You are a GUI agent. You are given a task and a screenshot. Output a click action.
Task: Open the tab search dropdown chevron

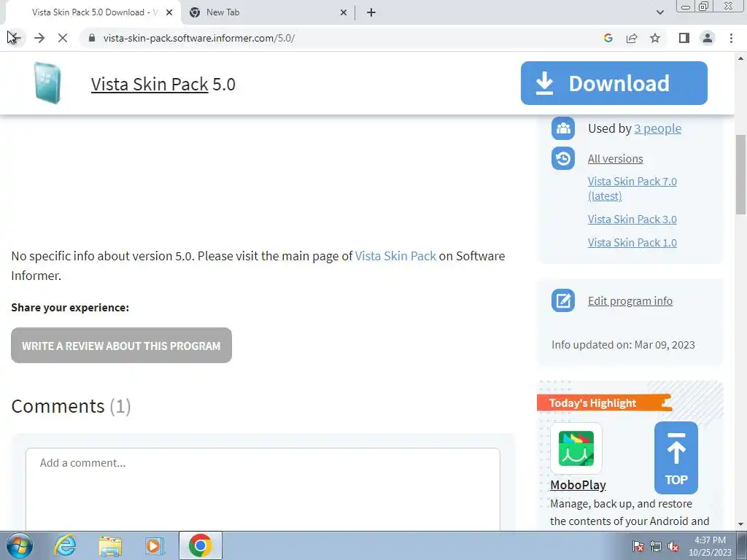click(x=659, y=12)
